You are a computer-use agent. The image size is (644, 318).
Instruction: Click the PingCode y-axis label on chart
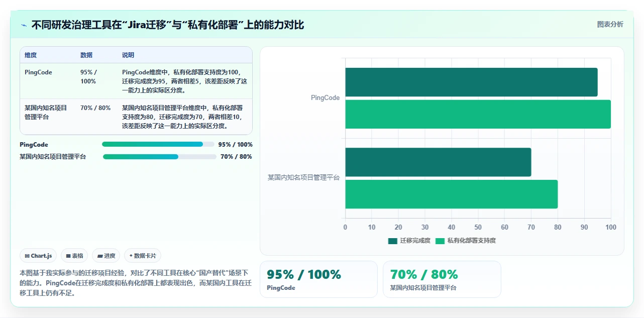325,98
